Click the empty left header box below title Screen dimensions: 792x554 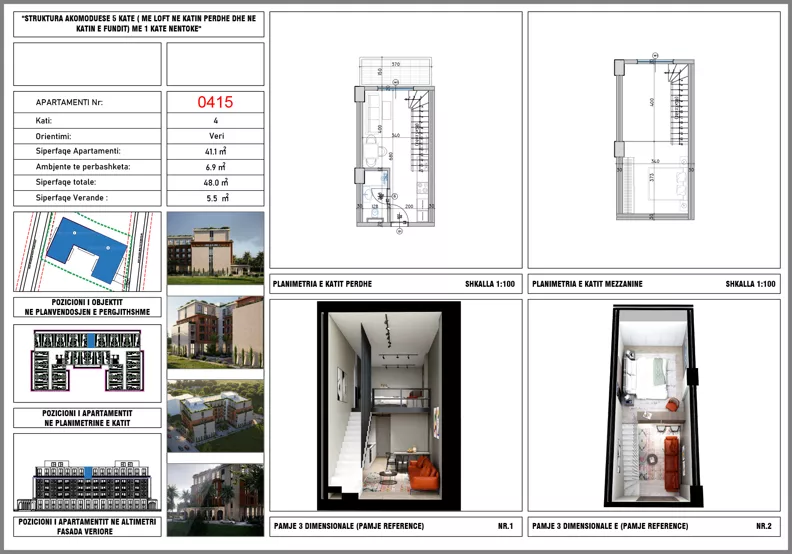87,64
